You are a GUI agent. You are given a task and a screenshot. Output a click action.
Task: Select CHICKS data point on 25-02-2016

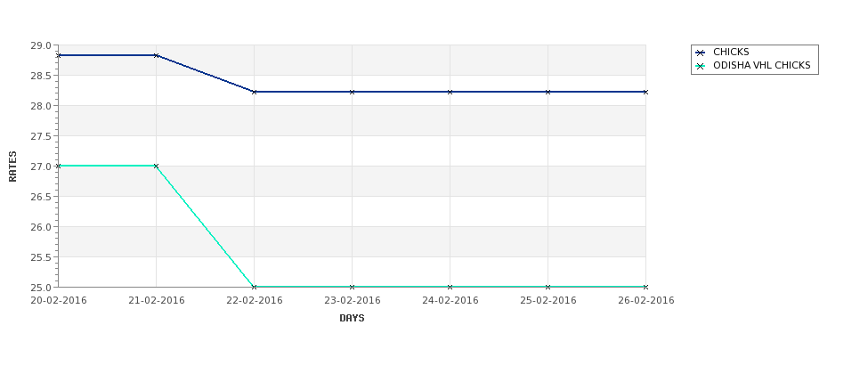click(x=548, y=92)
